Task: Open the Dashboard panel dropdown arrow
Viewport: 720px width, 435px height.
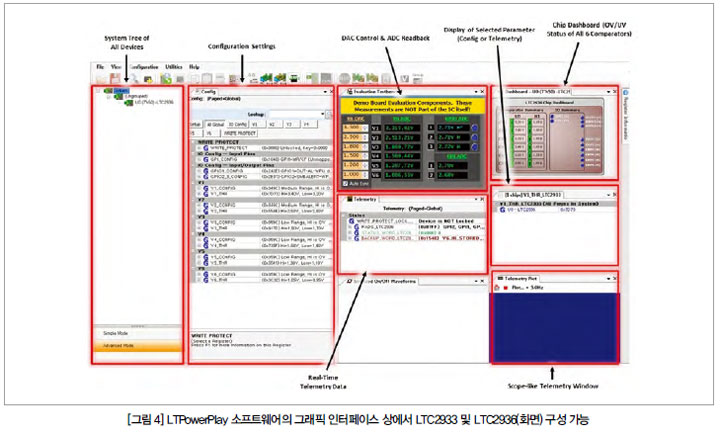Action: coord(608,92)
